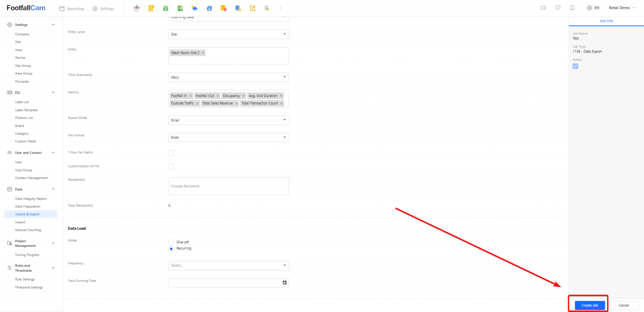
Task: Enable the 1 Row Per Metric checkbox
Action: pyautogui.click(x=171, y=153)
